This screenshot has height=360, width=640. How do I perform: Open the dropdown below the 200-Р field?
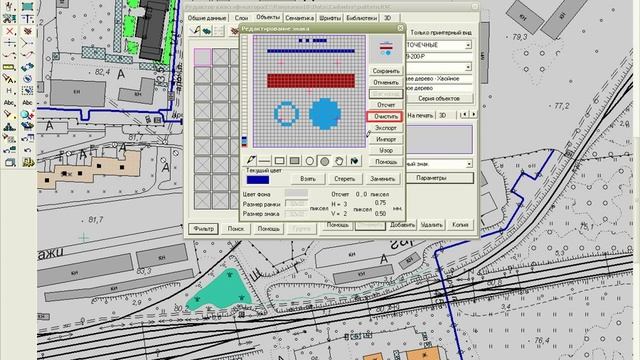468,67
